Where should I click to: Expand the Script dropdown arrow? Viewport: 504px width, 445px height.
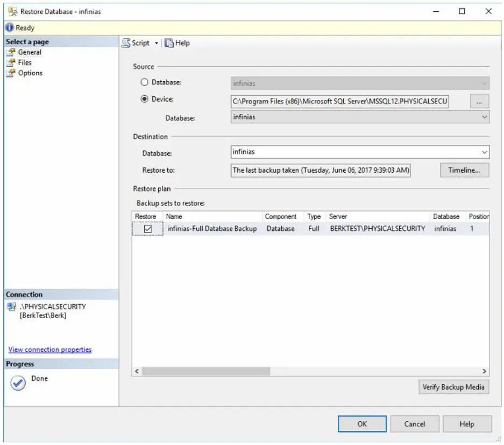pyautogui.click(x=157, y=43)
